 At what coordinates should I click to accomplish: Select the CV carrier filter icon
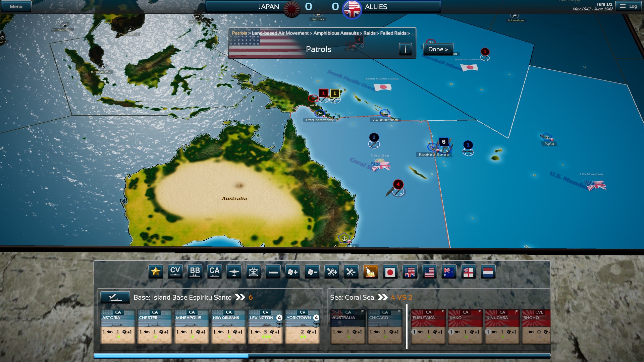coord(175,272)
